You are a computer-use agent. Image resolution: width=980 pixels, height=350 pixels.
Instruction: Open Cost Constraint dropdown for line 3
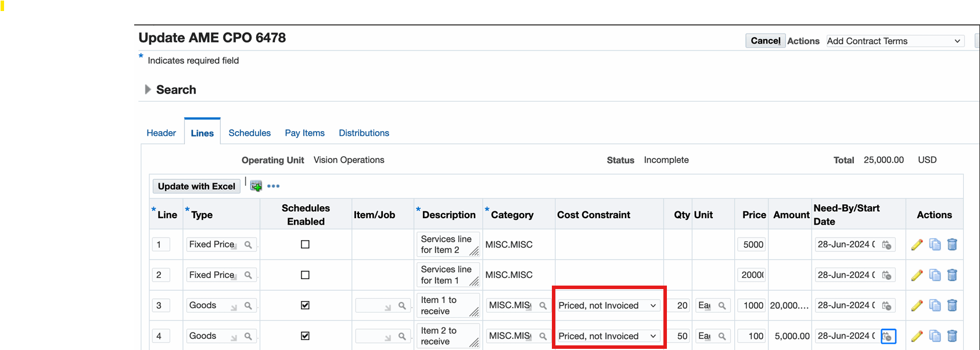click(x=608, y=305)
